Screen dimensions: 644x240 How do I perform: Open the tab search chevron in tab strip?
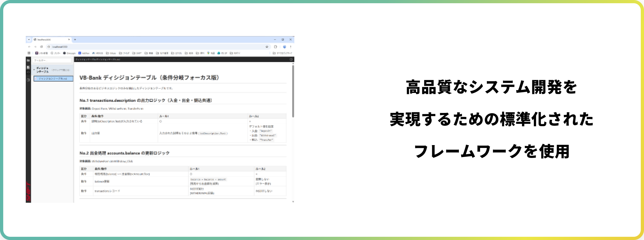[29, 40]
